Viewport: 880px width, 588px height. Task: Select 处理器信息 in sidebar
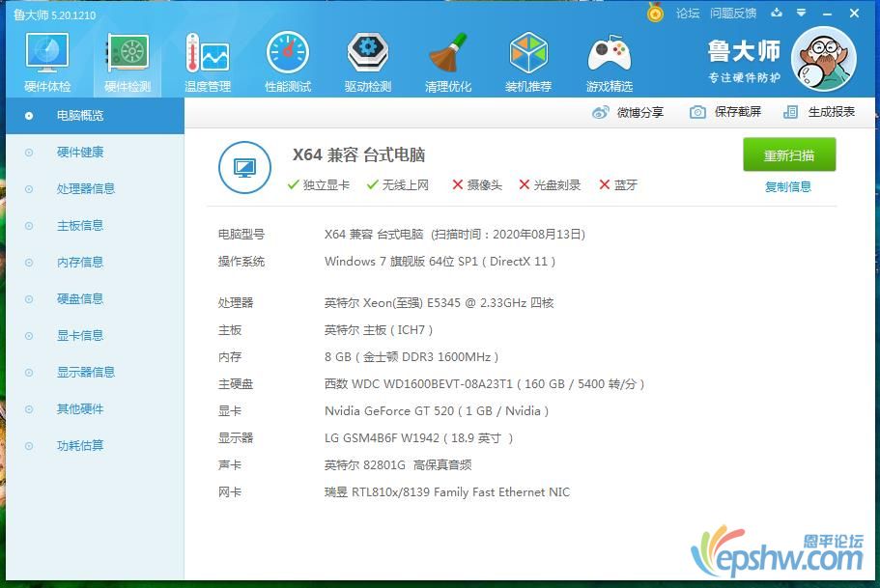95,188
